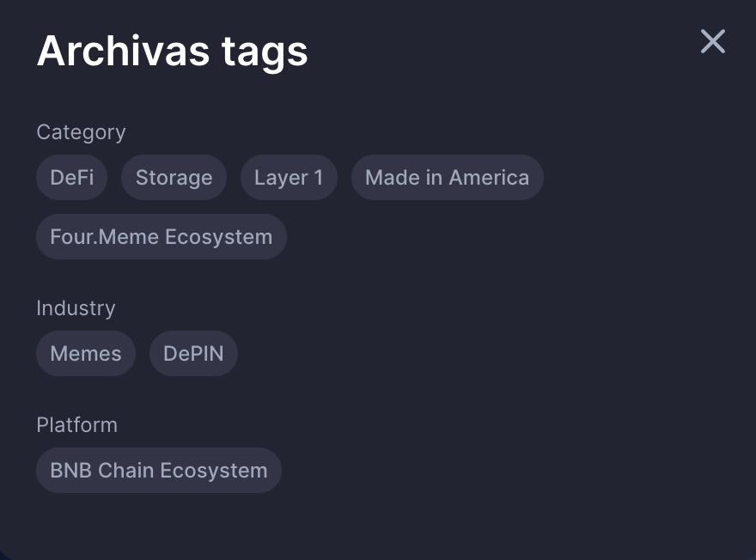The width and height of the screenshot is (756, 560).
Task: Open the BNB Chain Ecosystem tag
Action: [x=159, y=471]
